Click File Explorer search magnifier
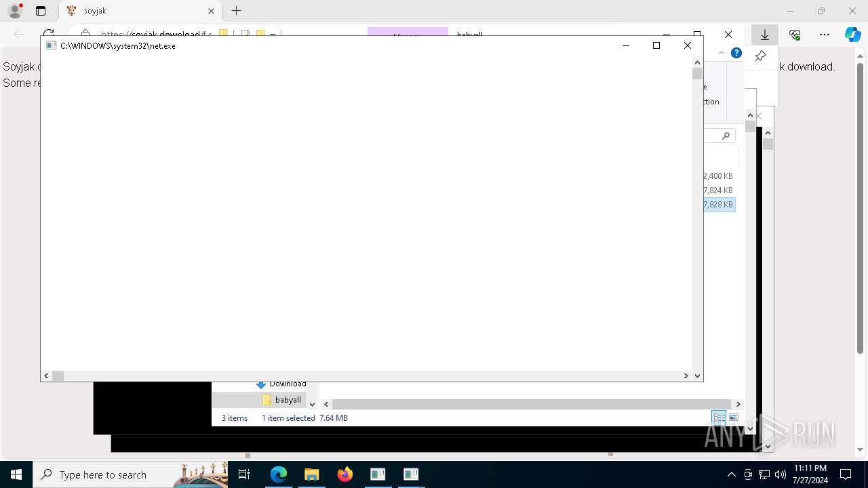Image resolution: width=868 pixels, height=488 pixels. (726, 136)
